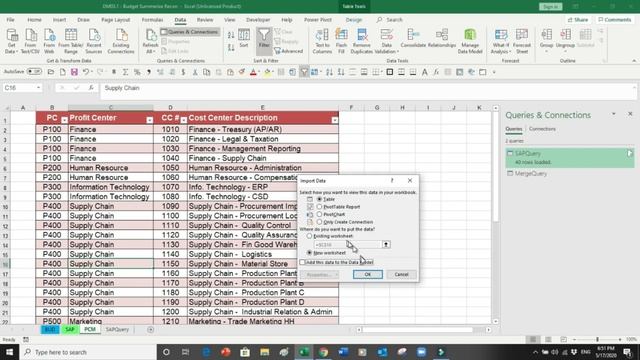Image resolution: width=640 pixels, height=360 pixels.
Task: Adjust the zoom slider in status bar
Action: (x=597, y=340)
